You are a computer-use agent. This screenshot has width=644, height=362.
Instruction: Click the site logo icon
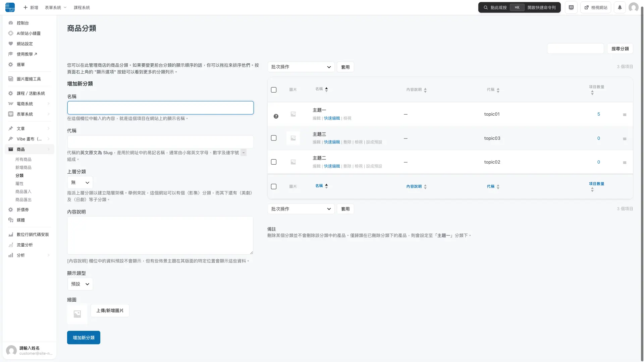point(10,7)
